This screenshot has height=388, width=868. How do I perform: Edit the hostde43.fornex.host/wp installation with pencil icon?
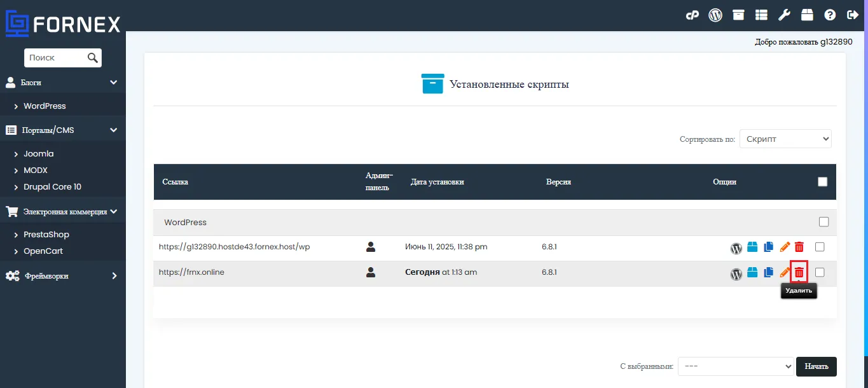(785, 247)
